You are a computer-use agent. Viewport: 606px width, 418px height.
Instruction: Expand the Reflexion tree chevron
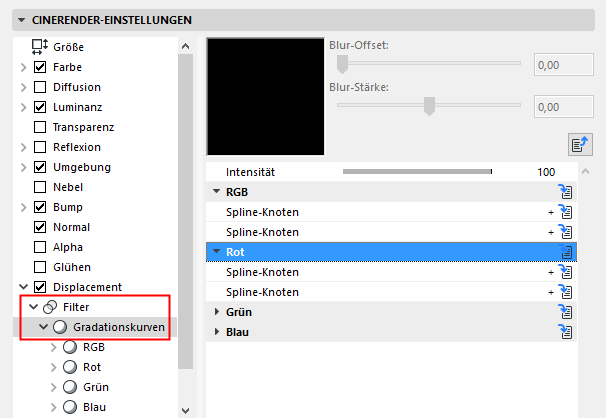coord(24,147)
